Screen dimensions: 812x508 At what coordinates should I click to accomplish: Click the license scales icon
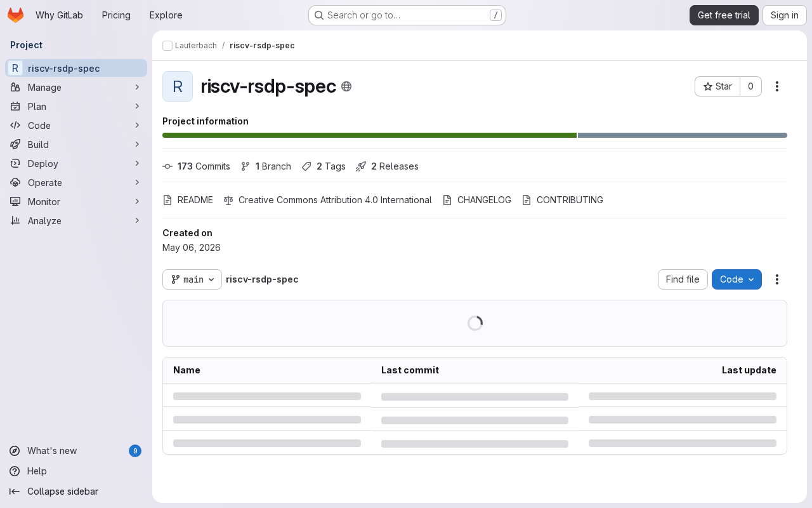[x=228, y=200]
